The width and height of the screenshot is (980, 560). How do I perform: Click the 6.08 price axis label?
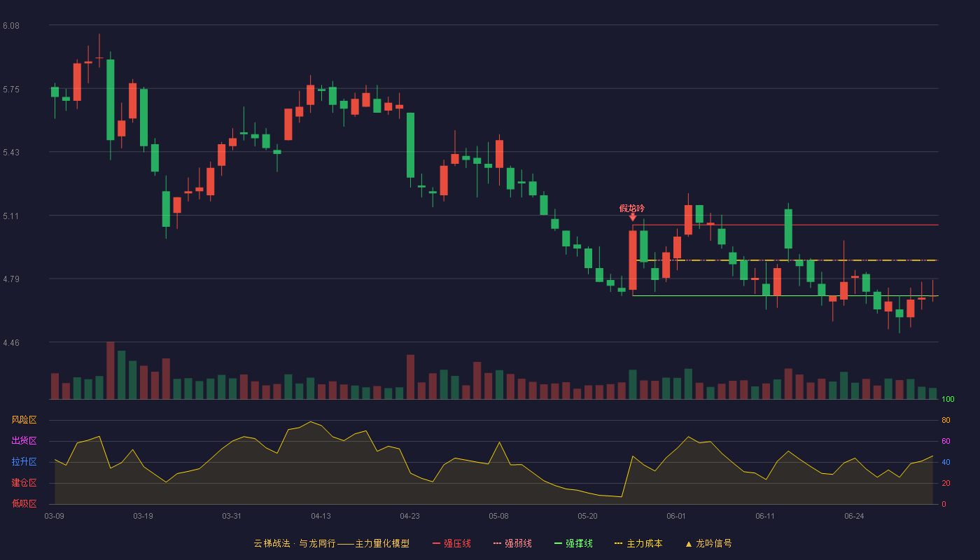pos(11,25)
